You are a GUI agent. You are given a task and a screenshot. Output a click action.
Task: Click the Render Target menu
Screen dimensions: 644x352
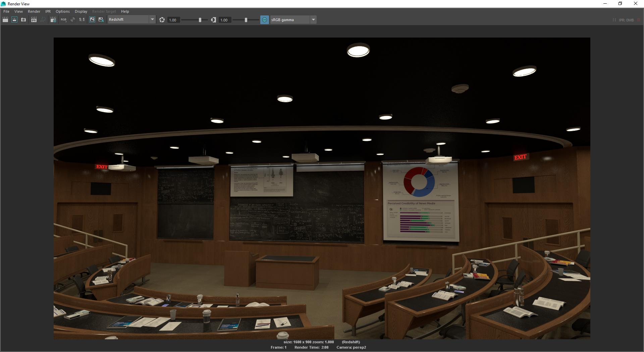click(x=104, y=11)
